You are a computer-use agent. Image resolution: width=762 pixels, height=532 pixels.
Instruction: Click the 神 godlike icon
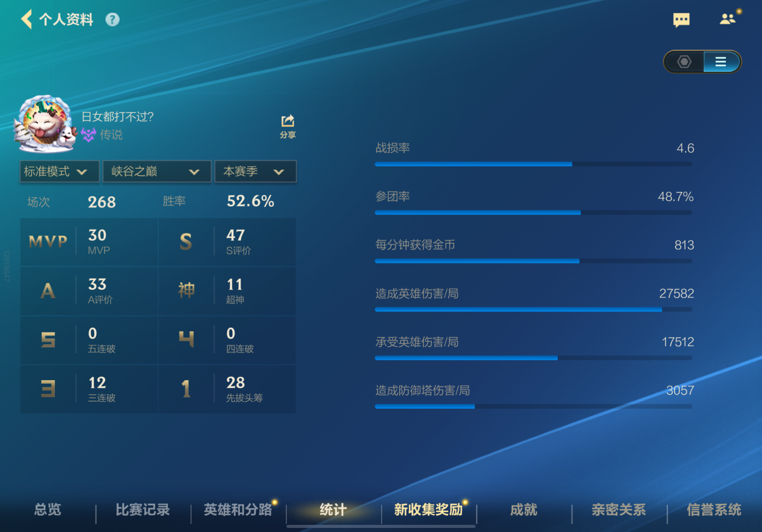[186, 290]
